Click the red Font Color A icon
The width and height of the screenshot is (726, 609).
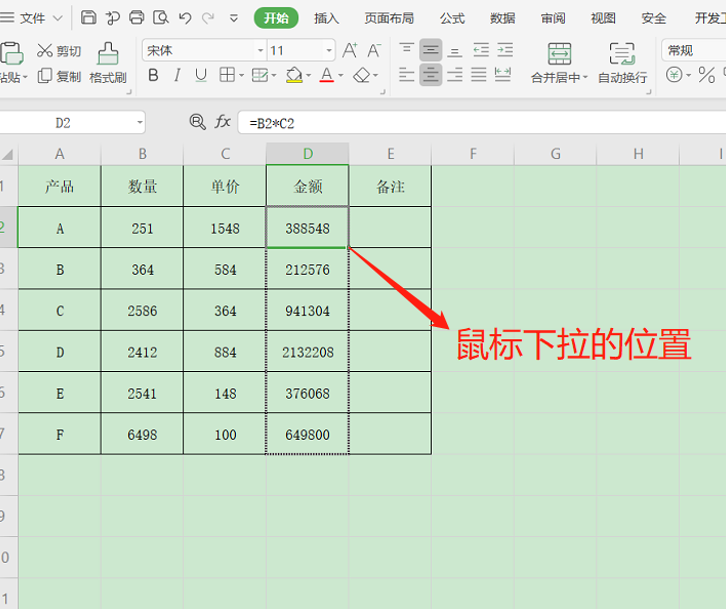tap(326, 75)
